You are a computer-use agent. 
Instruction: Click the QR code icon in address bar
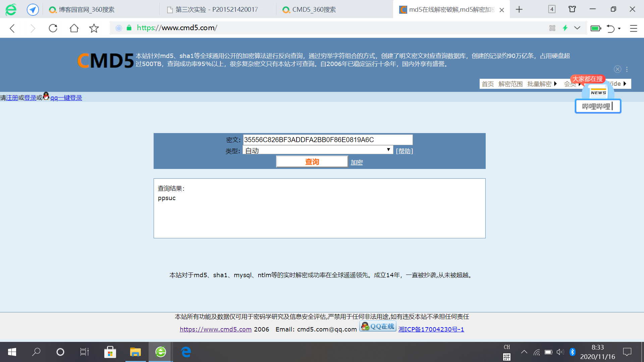point(552,28)
